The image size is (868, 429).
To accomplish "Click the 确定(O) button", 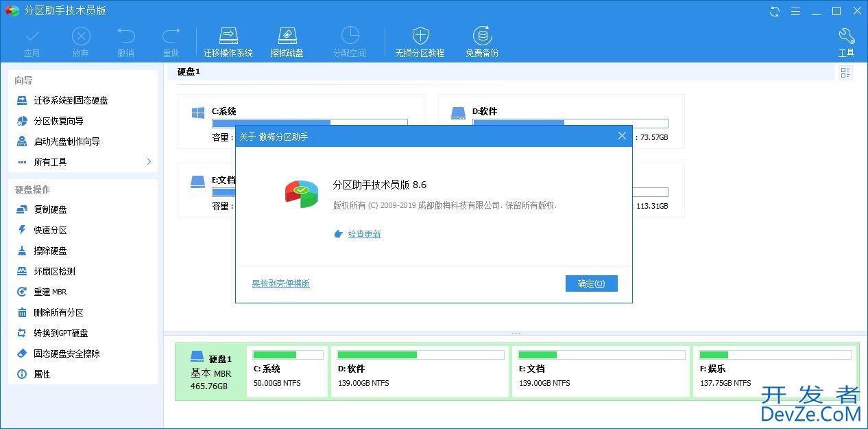I will pyautogui.click(x=592, y=283).
